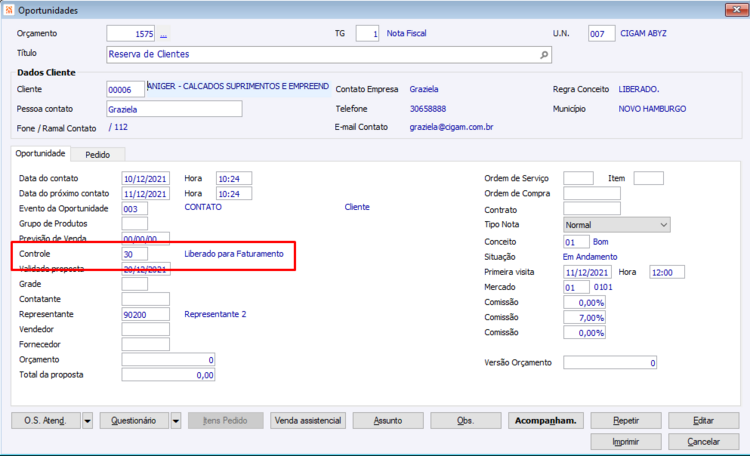Click the Imprimir button
The image size is (750, 456).
point(626,442)
